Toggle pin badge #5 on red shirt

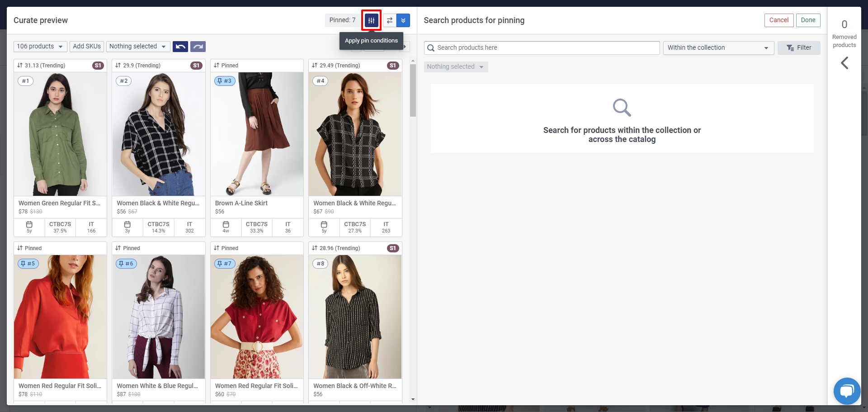28,264
